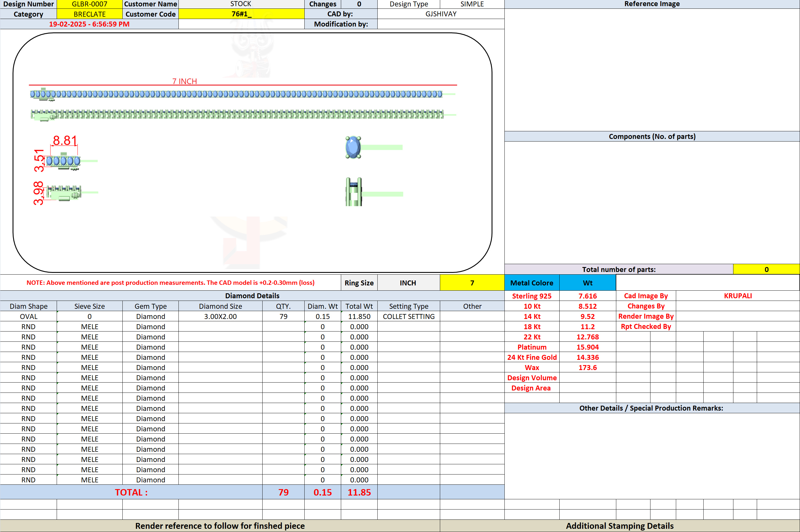This screenshot has height=532, width=800.
Task: Click the 24 Kt Fine Gold weight 14.336
Action: [x=587, y=357]
